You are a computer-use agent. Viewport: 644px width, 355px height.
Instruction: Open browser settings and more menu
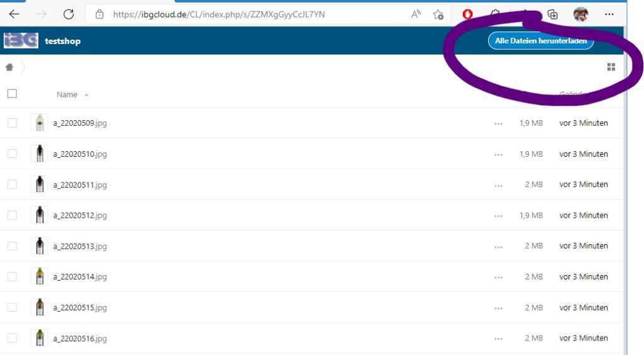click(x=609, y=14)
